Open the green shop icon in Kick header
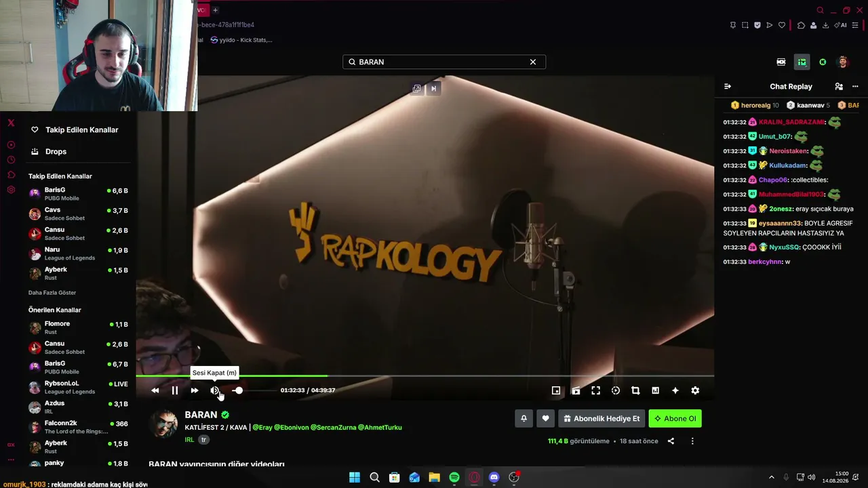Image resolution: width=868 pixels, height=488 pixels. [x=802, y=62]
